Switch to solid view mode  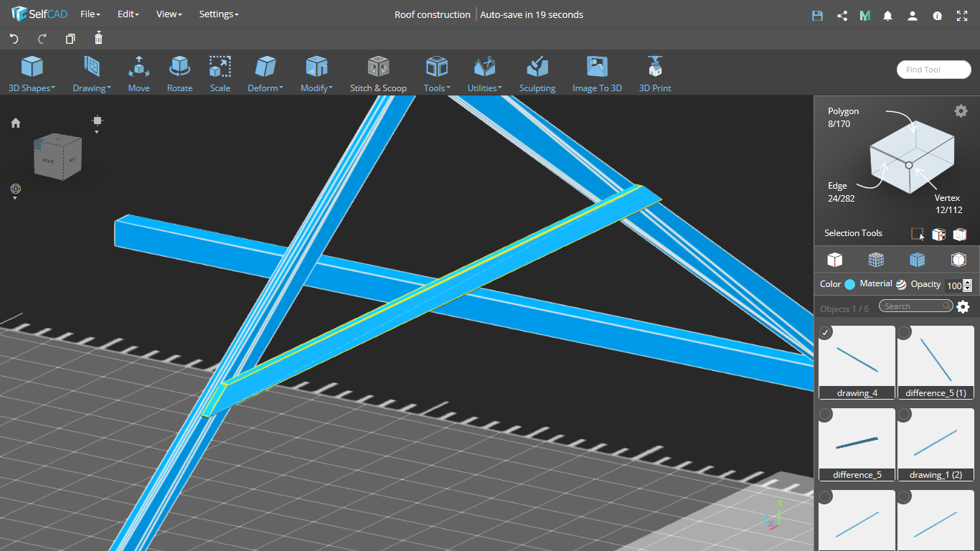pos(834,260)
